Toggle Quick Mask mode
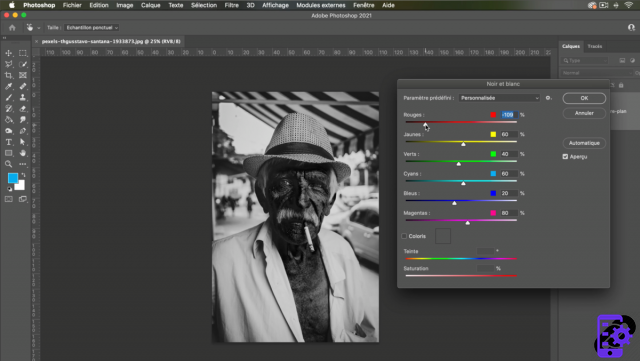Viewport: 640px width, 361px height. tap(8, 199)
